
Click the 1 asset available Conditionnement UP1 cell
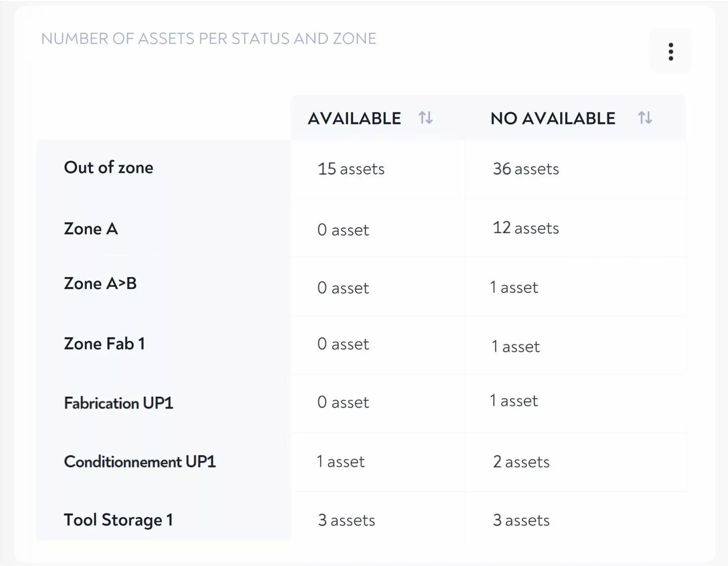pyautogui.click(x=341, y=461)
